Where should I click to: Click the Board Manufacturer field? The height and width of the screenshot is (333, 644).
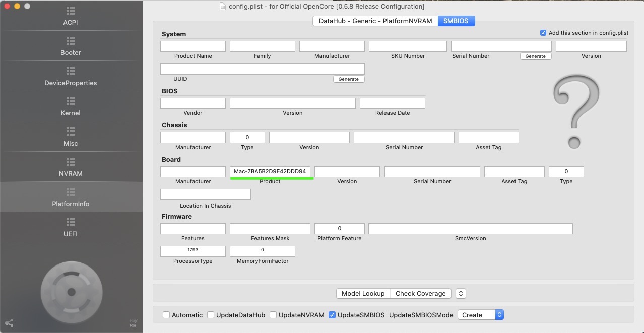pyautogui.click(x=193, y=172)
